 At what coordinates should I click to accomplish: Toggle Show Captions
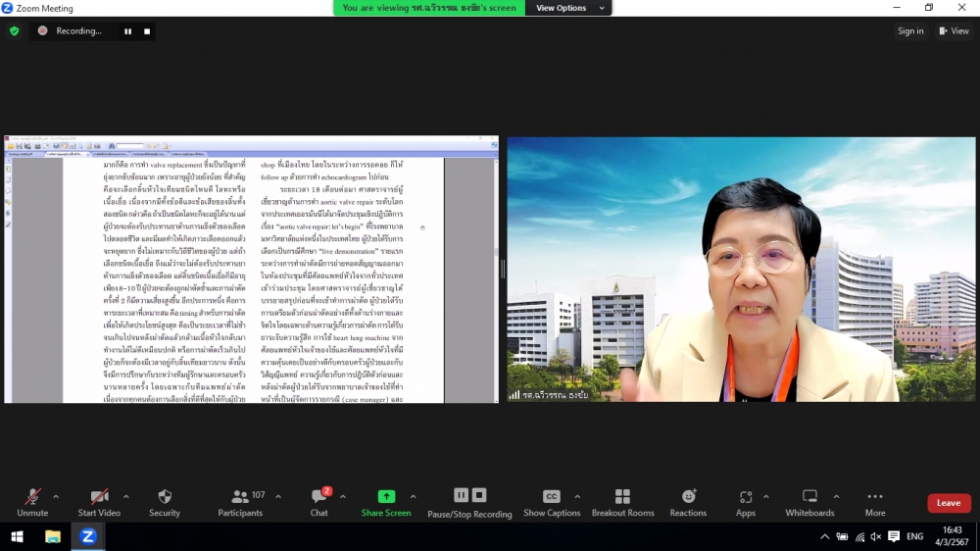click(x=551, y=497)
